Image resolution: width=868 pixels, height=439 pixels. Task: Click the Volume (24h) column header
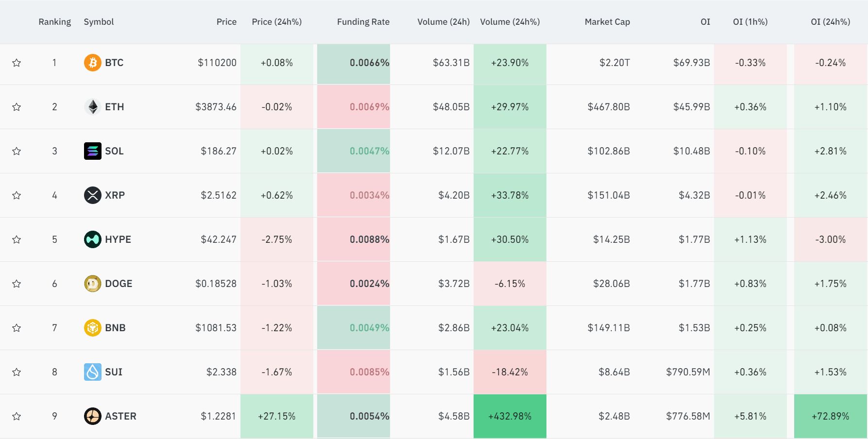click(443, 22)
